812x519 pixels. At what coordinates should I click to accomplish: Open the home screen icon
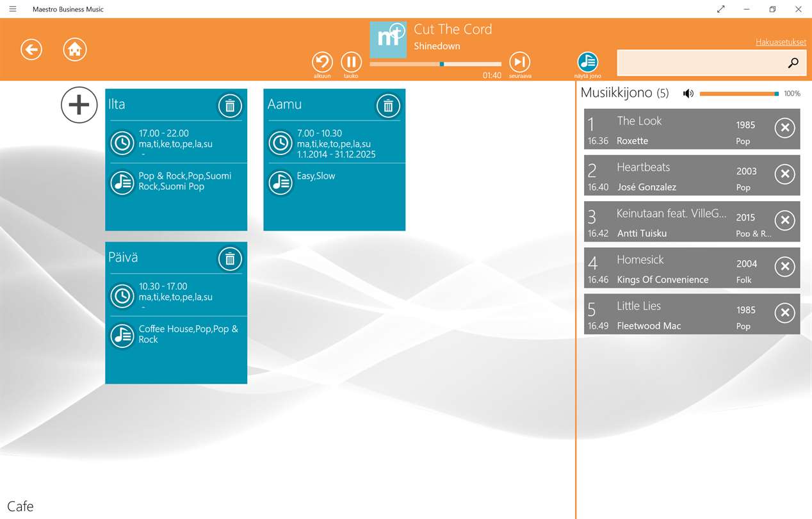(x=75, y=49)
